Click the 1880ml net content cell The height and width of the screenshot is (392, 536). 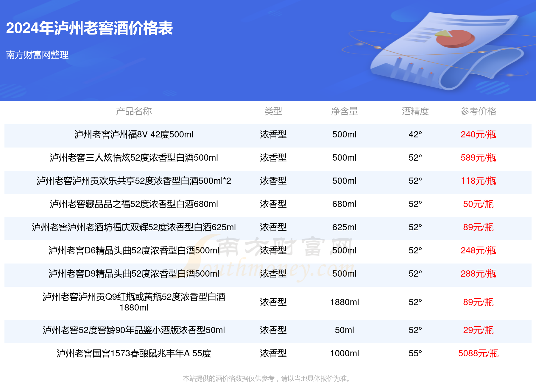click(x=344, y=302)
